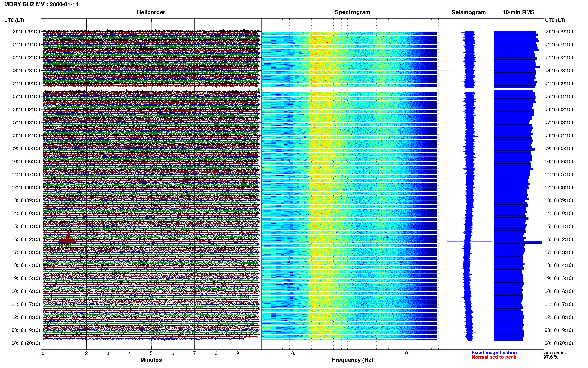Screen dimensions: 588x368
Task: Click the title 'MBRY BHZ MV : 2000-01-11'
Action: click(41, 4)
